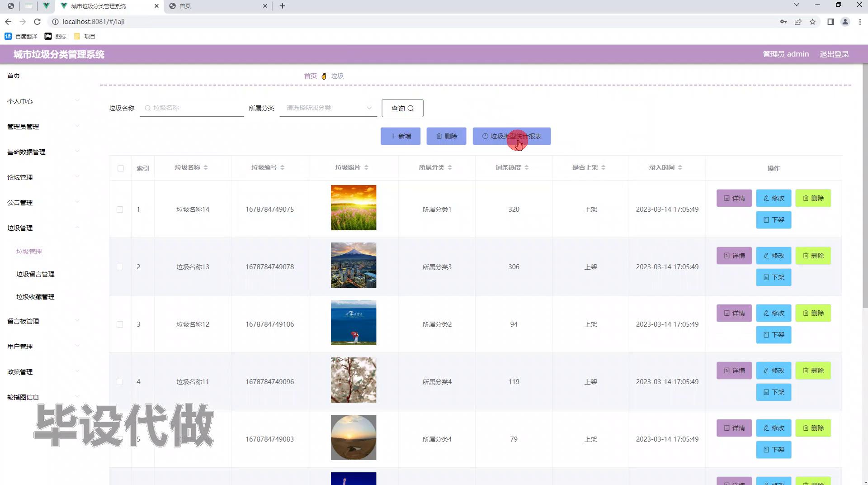The width and height of the screenshot is (868, 485).
Task: Click 删除 for 垃圾名称12 row
Action: pos(813,313)
